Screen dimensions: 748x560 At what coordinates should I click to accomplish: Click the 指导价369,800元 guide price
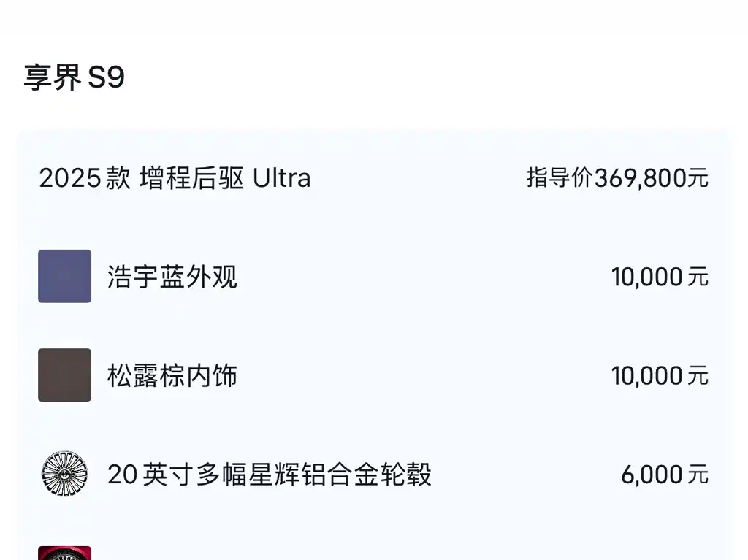pyautogui.click(x=617, y=178)
